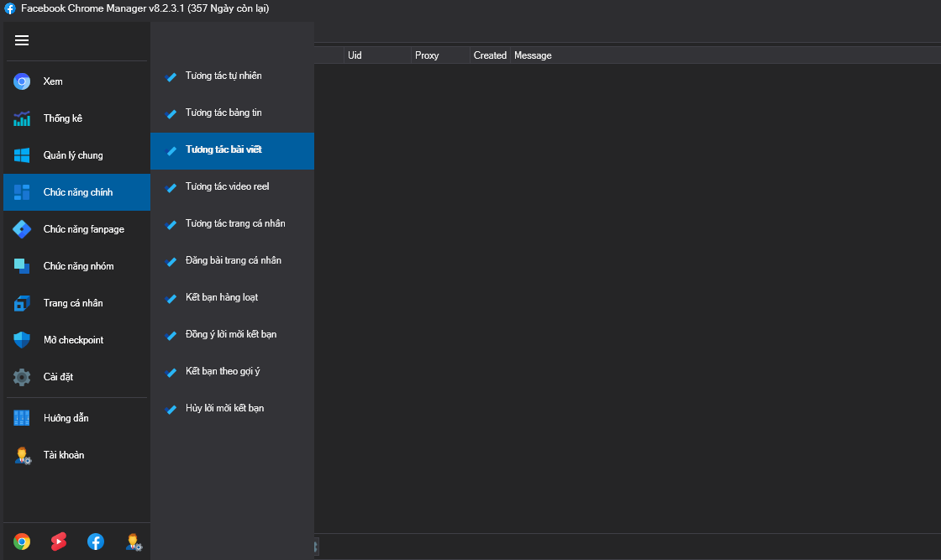This screenshot has height=560, width=941.
Task: Open Thống kê chart icon
Action: 22,118
